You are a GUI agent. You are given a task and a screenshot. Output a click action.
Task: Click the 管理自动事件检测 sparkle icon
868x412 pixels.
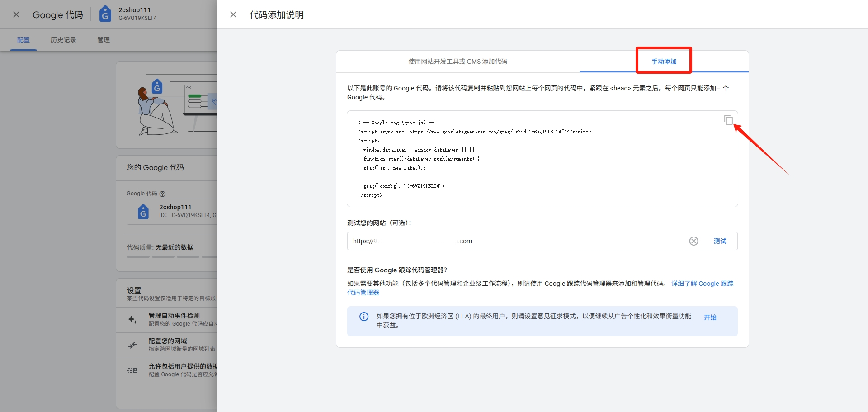132,320
